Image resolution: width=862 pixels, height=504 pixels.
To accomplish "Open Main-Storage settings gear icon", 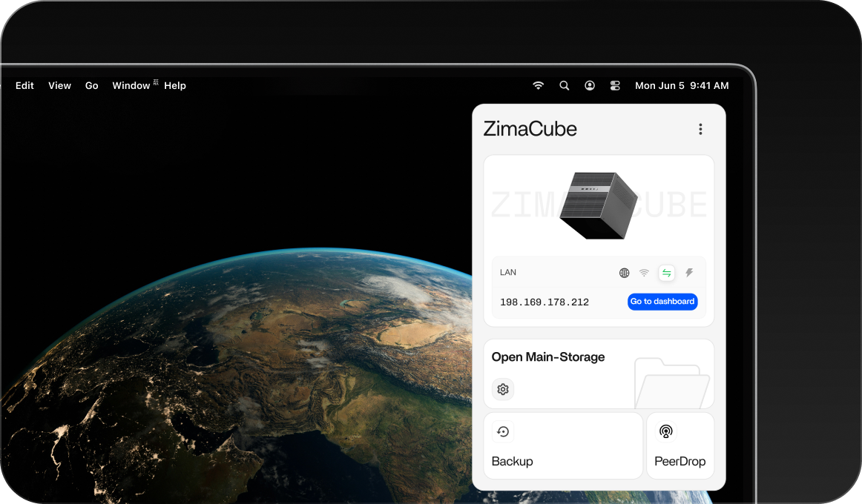I will tap(502, 389).
